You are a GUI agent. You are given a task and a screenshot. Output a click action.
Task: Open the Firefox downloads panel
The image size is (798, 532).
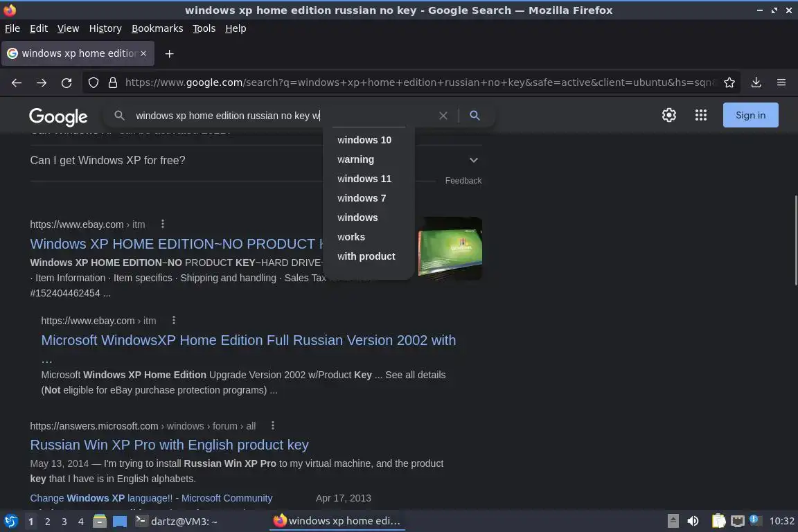pyautogui.click(x=756, y=82)
